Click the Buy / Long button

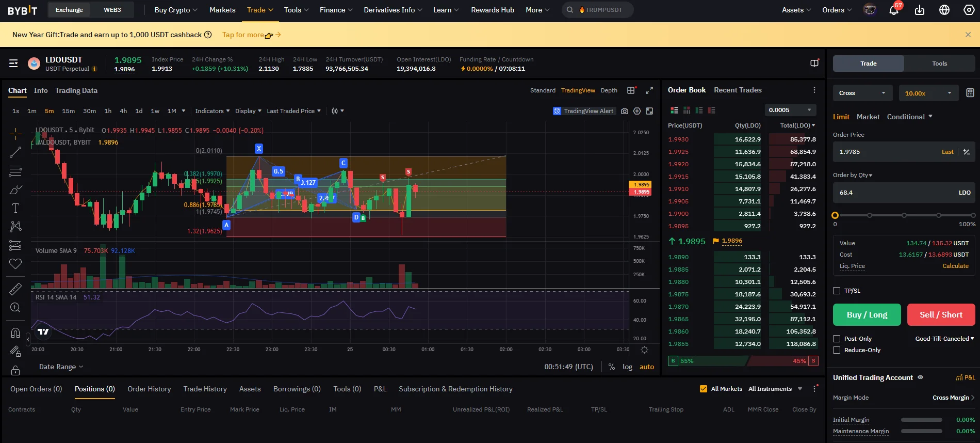point(867,315)
